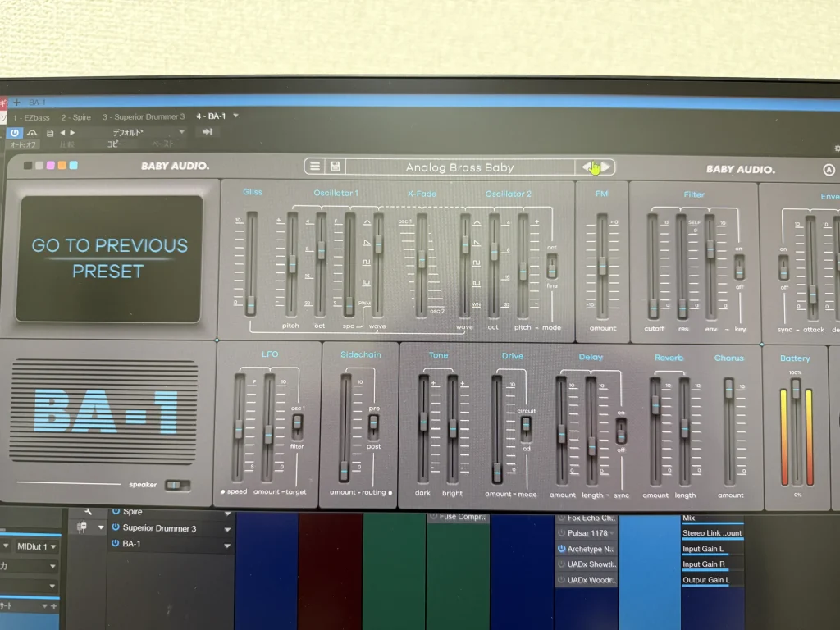
Task: Click the power icon beside Archetype insert
Action: click(x=561, y=548)
